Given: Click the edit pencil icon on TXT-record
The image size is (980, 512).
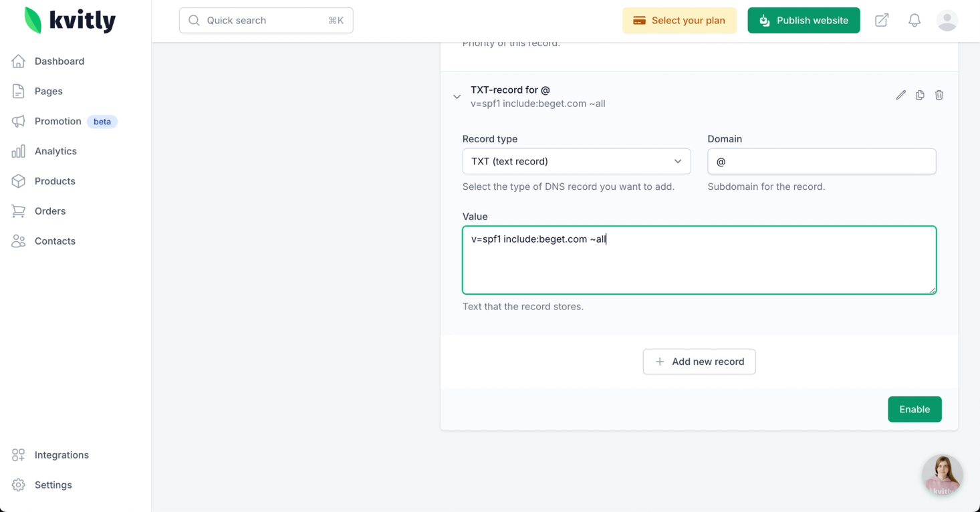Looking at the screenshot, I should point(900,95).
